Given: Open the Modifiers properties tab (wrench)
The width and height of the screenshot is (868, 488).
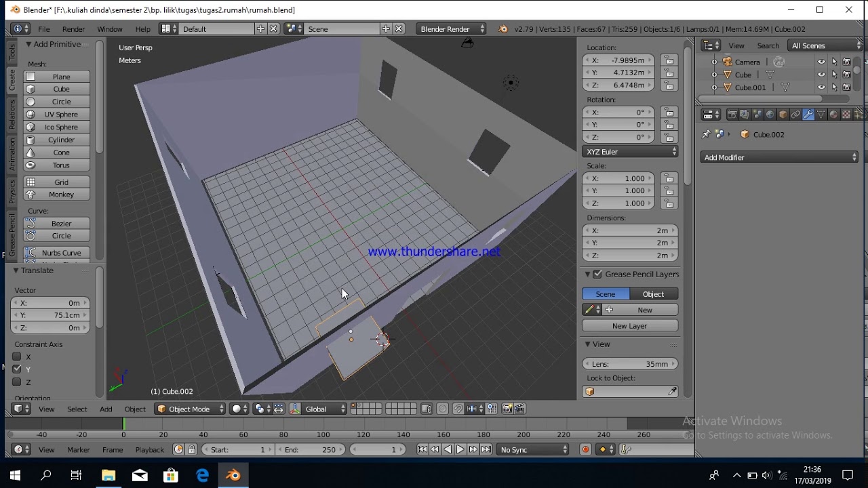Looking at the screenshot, I should pyautogui.click(x=808, y=115).
